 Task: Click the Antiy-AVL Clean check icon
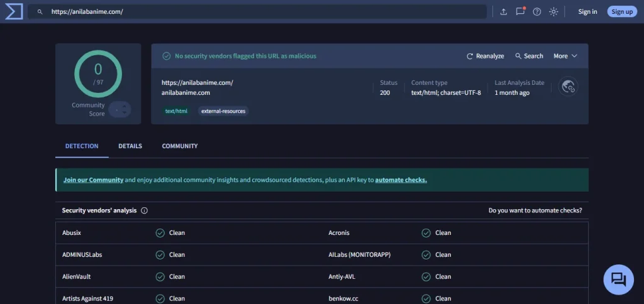426,277
